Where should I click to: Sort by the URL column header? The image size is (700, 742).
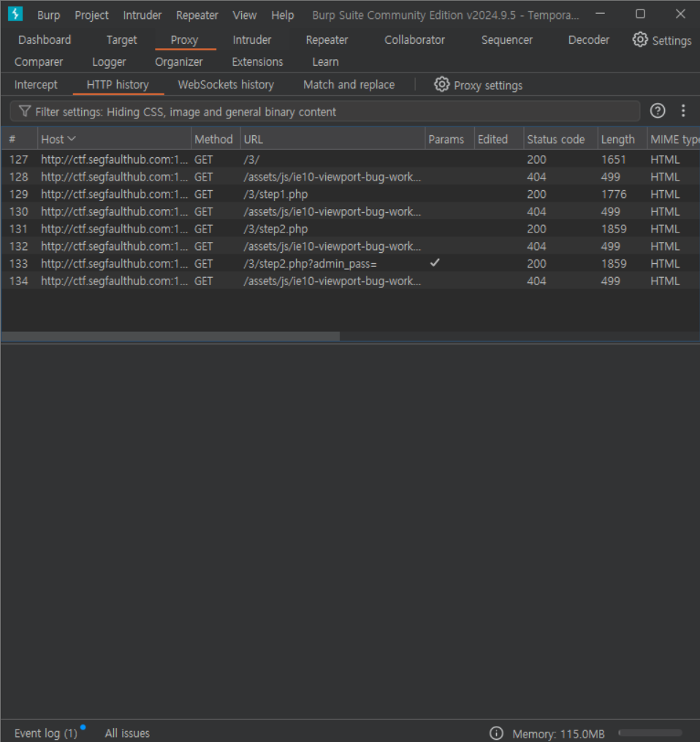332,139
